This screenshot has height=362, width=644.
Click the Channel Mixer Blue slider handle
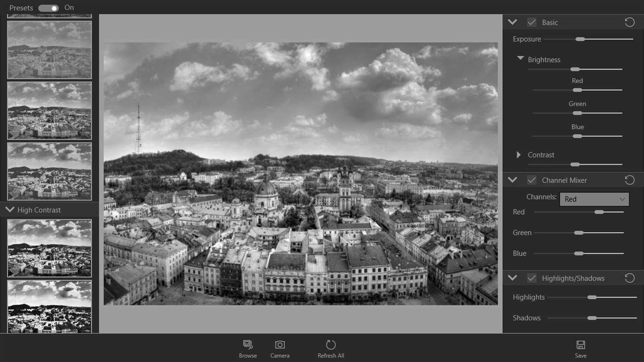pos(579,253)
